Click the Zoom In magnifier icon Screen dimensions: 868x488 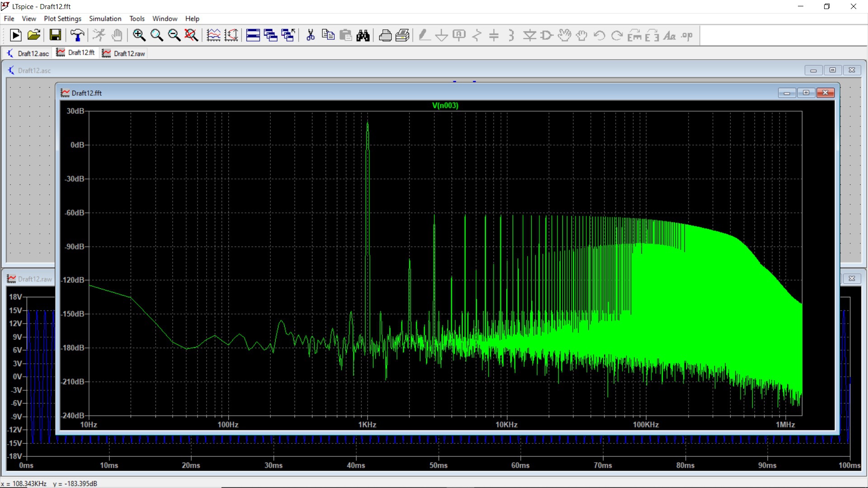pyautogui.click(x=139, y=35)
